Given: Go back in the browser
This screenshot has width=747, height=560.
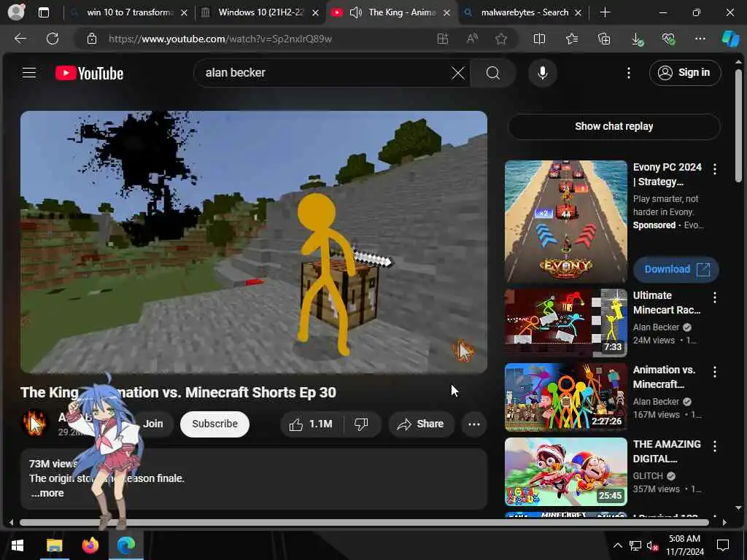Looking at the screenshot, I should [x=20, y=39].
